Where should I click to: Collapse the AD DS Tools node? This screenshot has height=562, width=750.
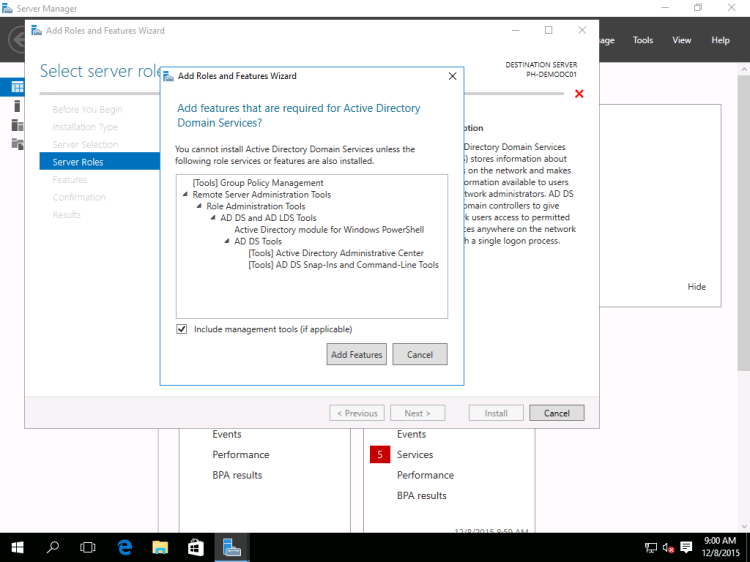(x=227, y=242)
